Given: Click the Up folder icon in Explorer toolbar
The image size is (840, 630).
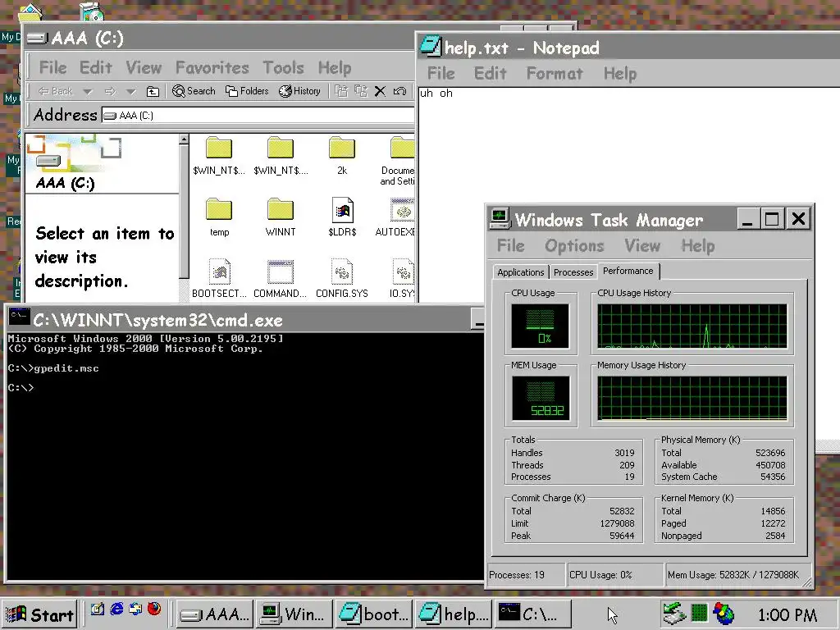Looking at the screenshot, I should point(153,92).
